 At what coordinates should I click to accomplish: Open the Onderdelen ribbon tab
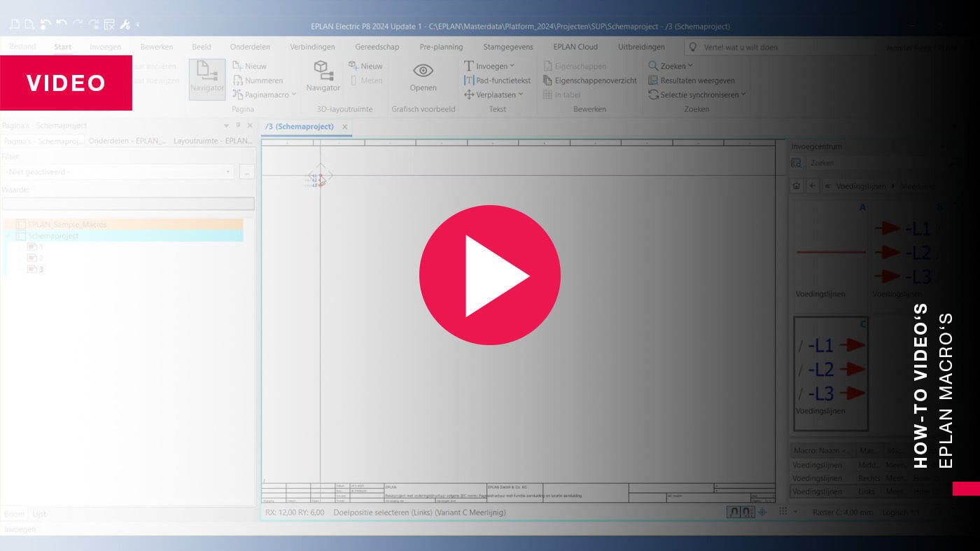pyautogui.click(x=250, y=47)
